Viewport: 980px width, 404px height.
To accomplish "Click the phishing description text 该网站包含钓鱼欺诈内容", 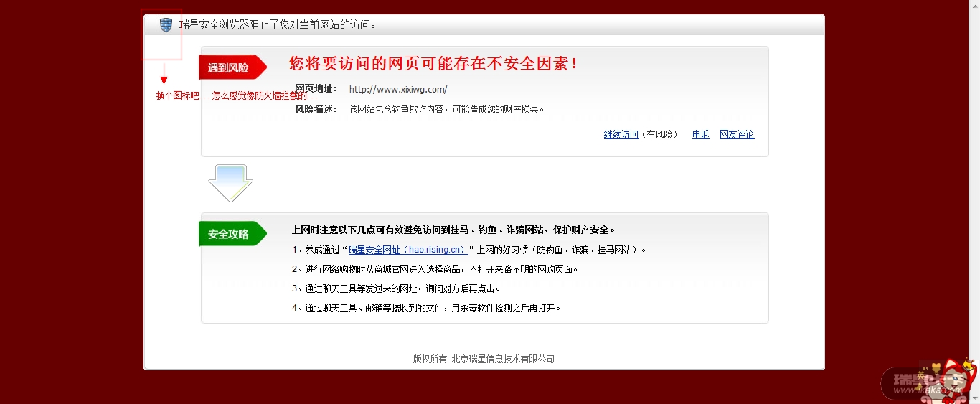I will click(x=447, y=109).
